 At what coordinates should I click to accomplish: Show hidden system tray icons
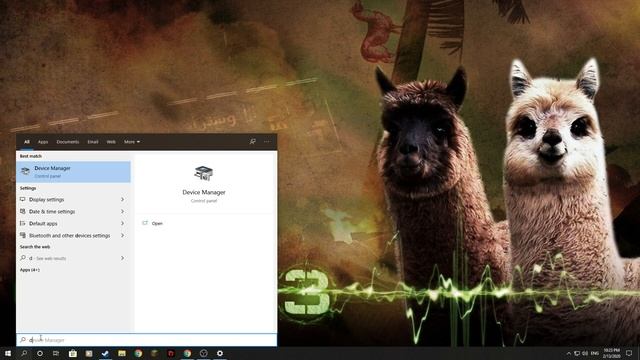[x=569, y=353]
